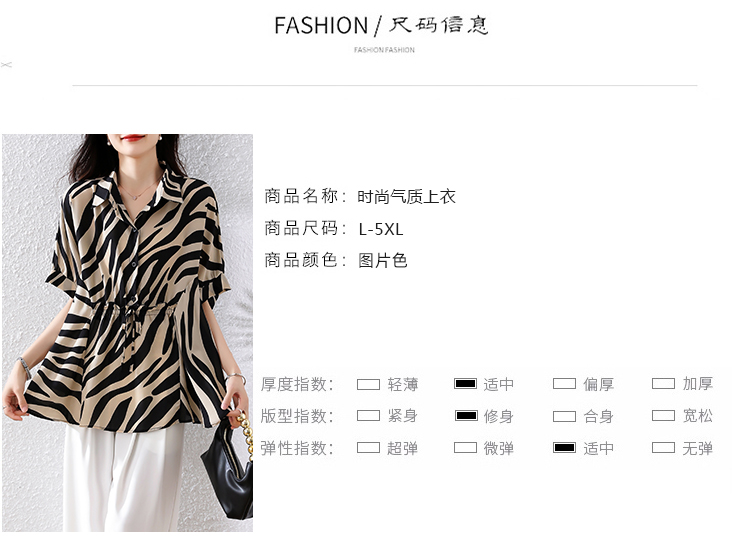Click the size range L-5XL text
This screenshot has height=545, width=750.
381,229
